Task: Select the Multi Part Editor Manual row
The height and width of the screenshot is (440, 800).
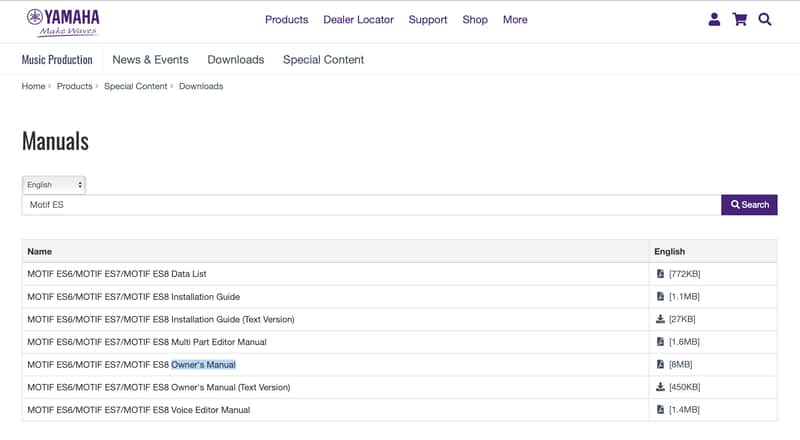Action: click(399, 341)
